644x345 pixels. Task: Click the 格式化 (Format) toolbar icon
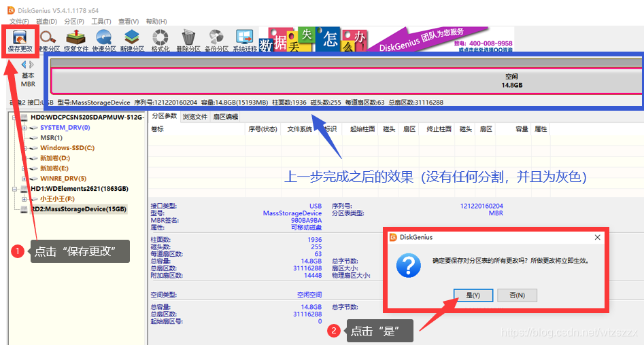(x=160, y=41)
